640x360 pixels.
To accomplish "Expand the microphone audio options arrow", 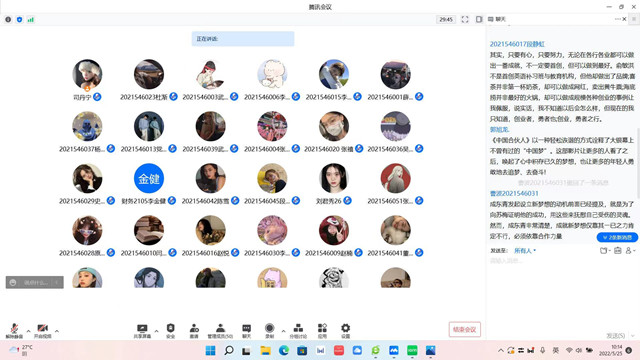I will [29, 331].
